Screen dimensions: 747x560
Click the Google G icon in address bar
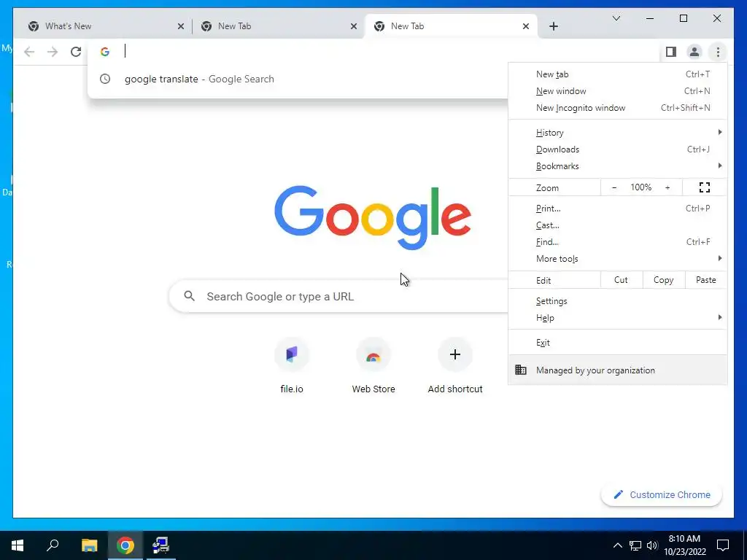click(105, 52)
